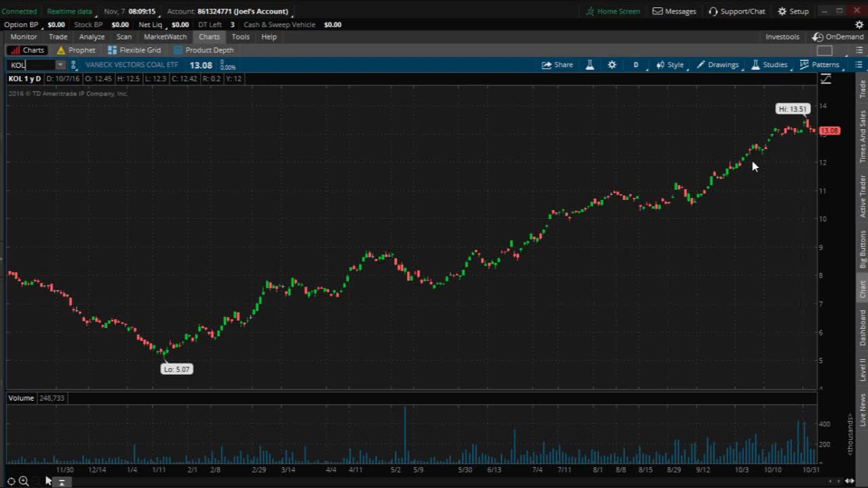Open the Active Trader sidebar panel
The height and width of the screenshot is (488, 868).
[863, 196]
